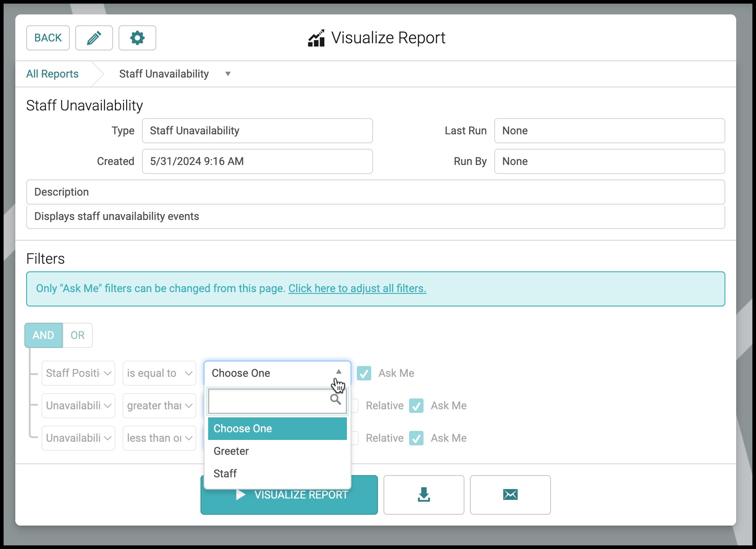
Task: Click the dropdown search input field
Action: [278, 401]
